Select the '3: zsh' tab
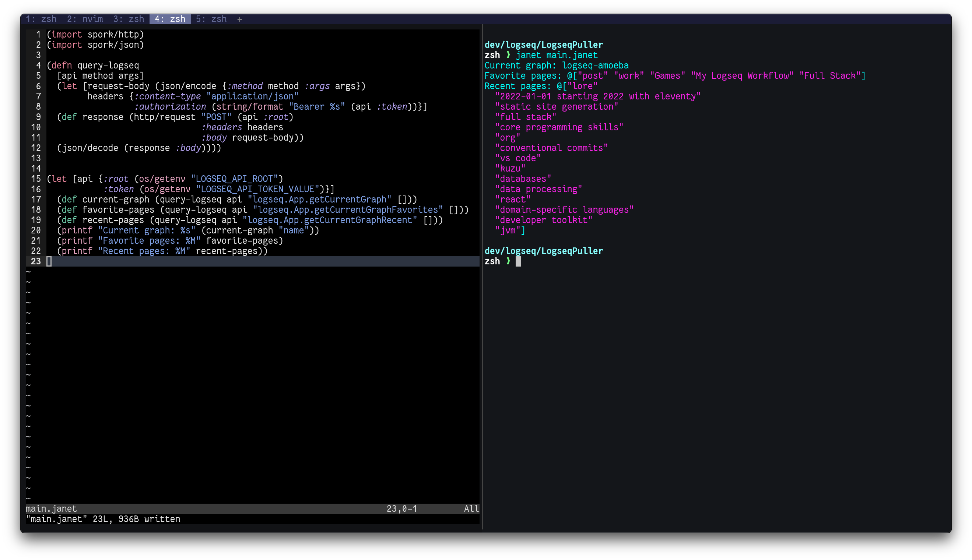 point(129,19)
